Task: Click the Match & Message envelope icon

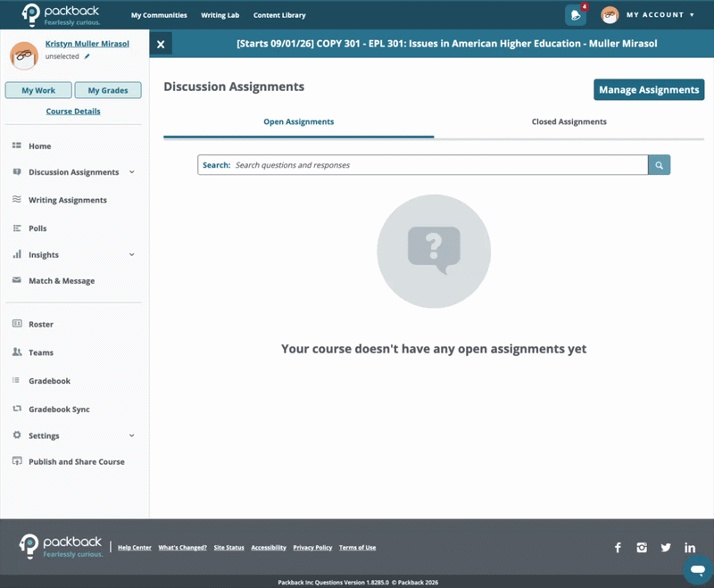Action: pos(17,280)
